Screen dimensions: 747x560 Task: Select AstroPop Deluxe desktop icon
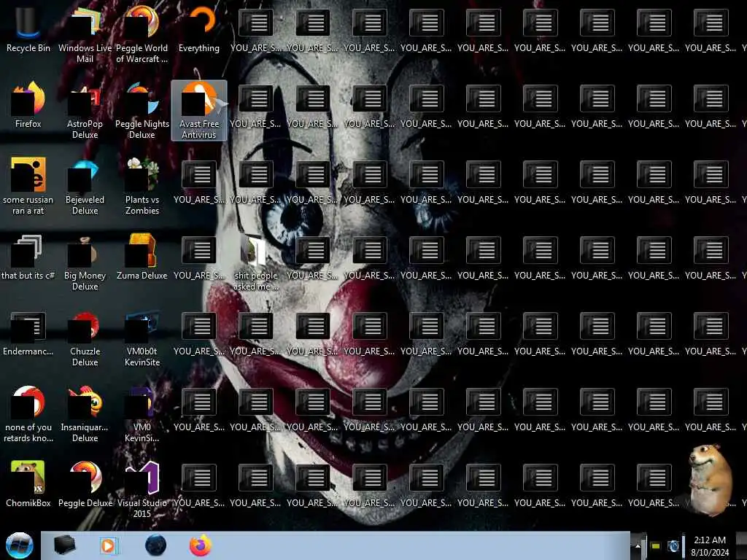pyautogui.click(x=85, y=111)
